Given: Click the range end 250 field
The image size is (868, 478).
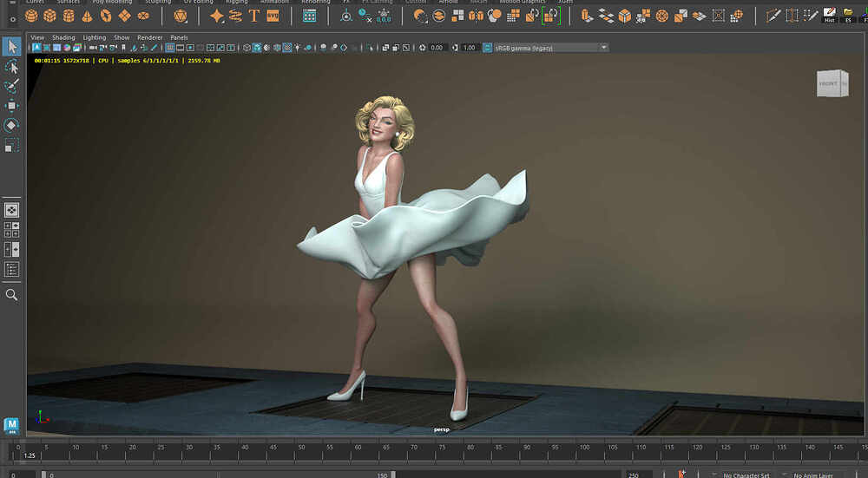Looking at the screenshot, I should [x=639, y=475].
